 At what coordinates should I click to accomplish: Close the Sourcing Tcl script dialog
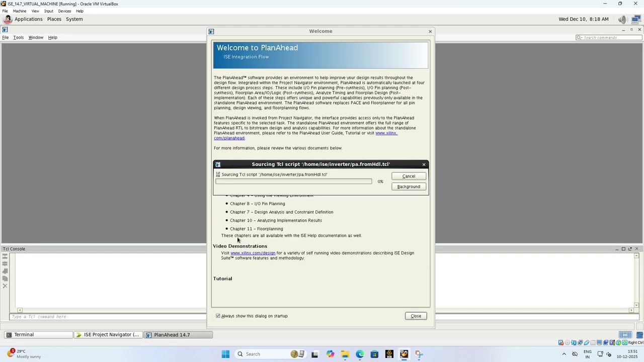click(x=424, y=165)
